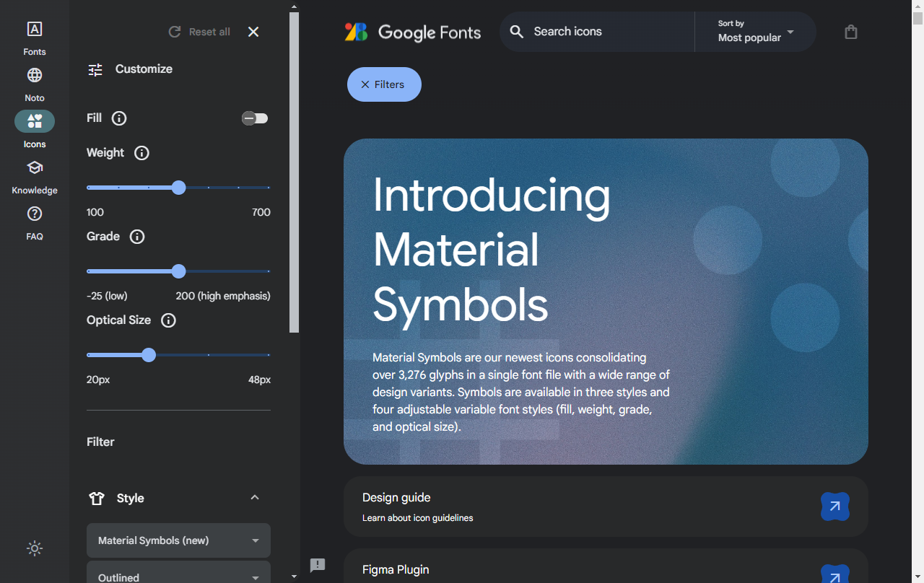Screen dimensions: 924x583
Task: Click the Customize tune sliders icon
Action: pyautogui.click(x=95, y=69)
